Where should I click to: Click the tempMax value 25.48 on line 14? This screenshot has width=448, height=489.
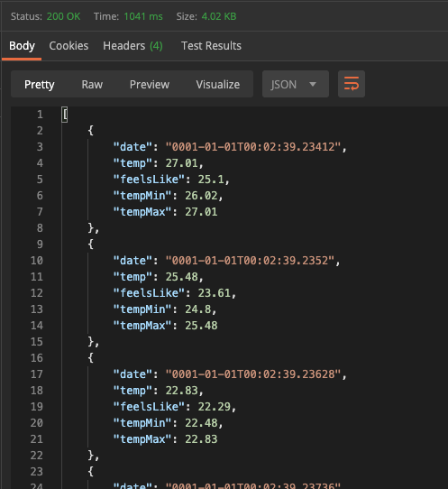coord(201,326)
